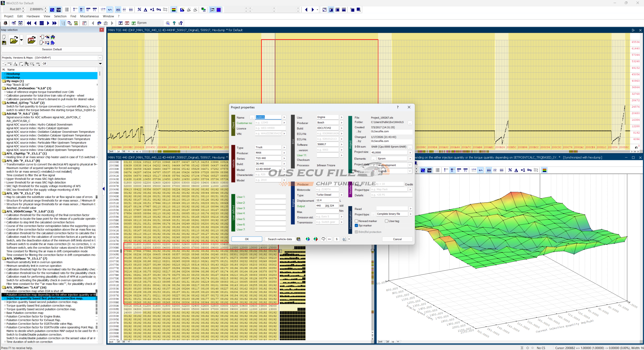Select the 16-bit view toolbar icon

81,10
